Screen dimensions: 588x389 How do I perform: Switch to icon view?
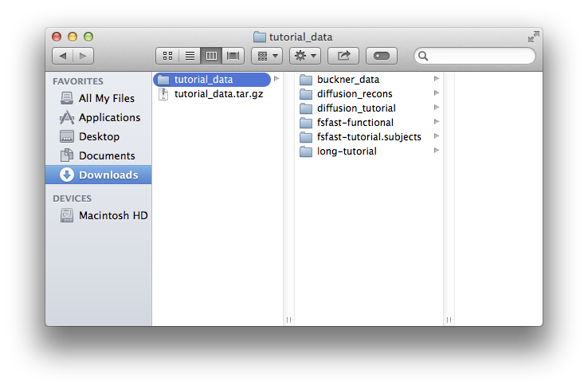[x=168, y=56]
